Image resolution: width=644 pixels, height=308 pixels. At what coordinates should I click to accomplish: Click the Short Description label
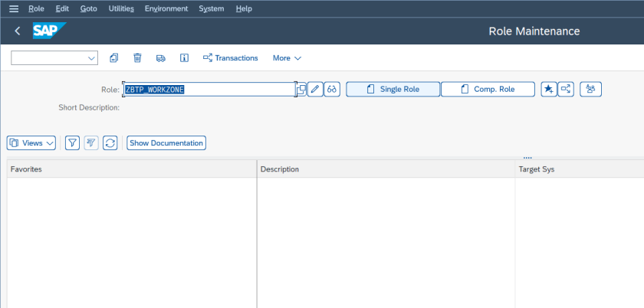(89, 107)
